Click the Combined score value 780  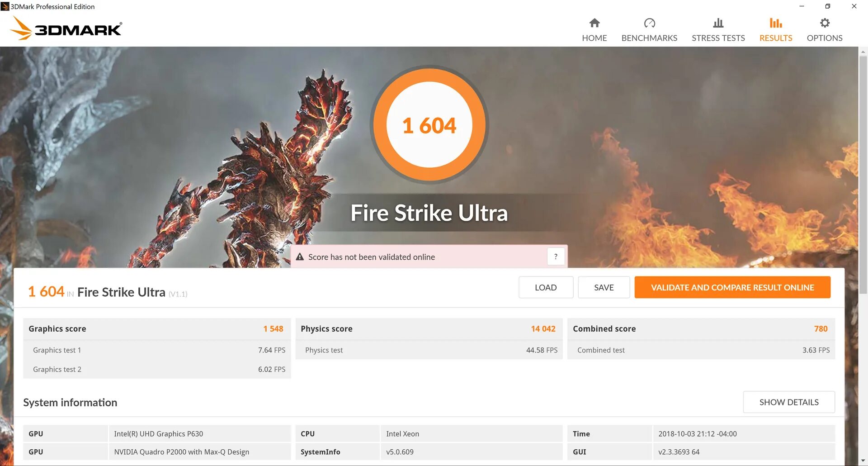point(821,329)
